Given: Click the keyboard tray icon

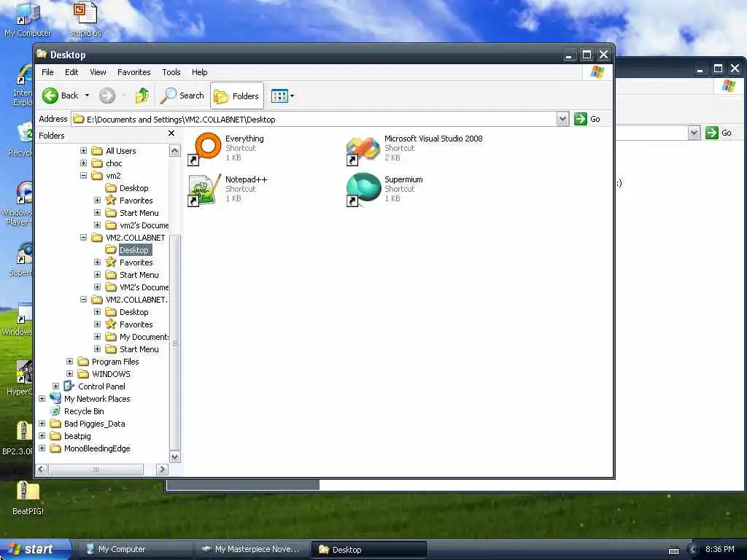Looking at the screenshot, I should pyautogui.click(x=674, y=551).
